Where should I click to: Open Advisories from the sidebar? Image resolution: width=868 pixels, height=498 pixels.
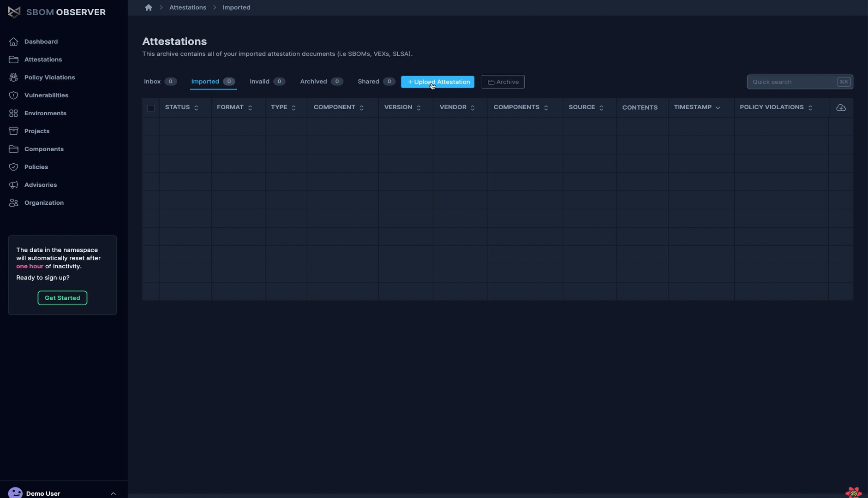[x=41, y=185]
